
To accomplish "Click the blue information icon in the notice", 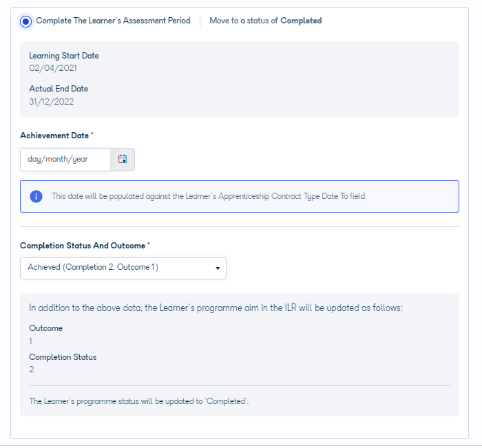I will 36,196.
